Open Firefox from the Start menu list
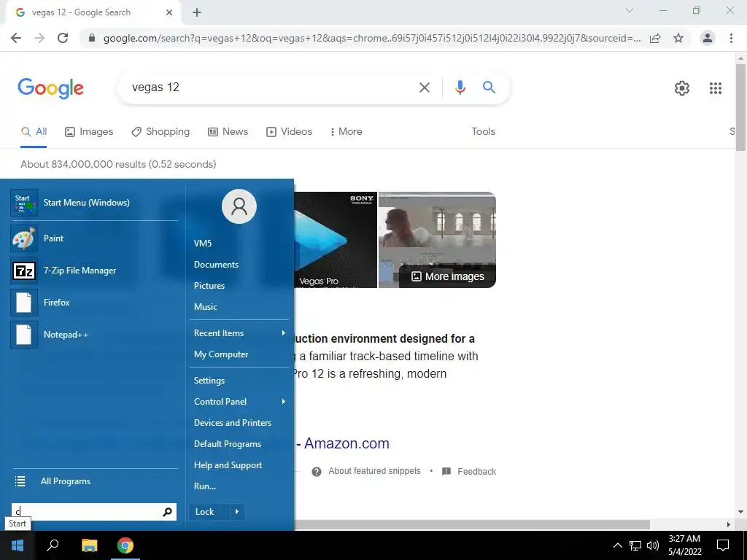Screen dimensions: 747x560 pos(94,303)
